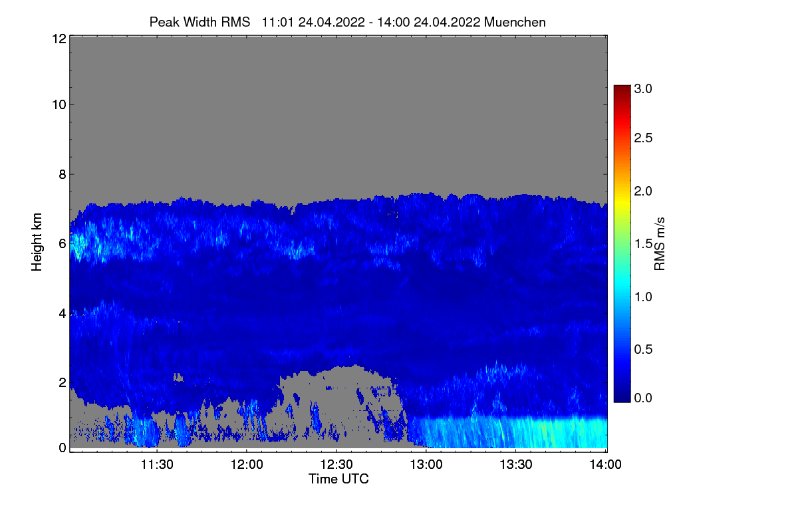
Task: Click the 1.5 colorbar tick value
Action: coord(644,244)
